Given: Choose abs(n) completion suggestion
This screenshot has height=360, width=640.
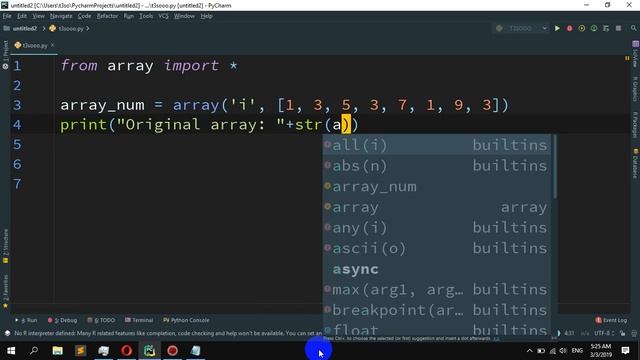Looking at the screenshot, I should coord(437,166).
